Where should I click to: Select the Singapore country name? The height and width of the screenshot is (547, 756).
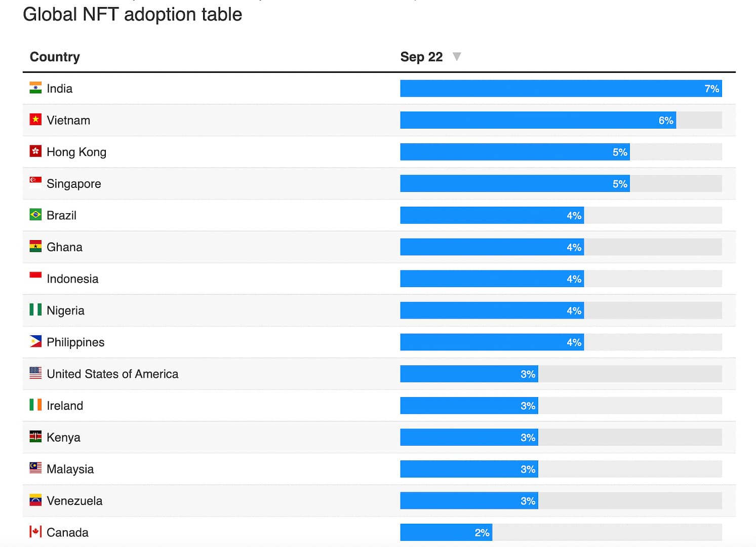(x=74, y=184)
